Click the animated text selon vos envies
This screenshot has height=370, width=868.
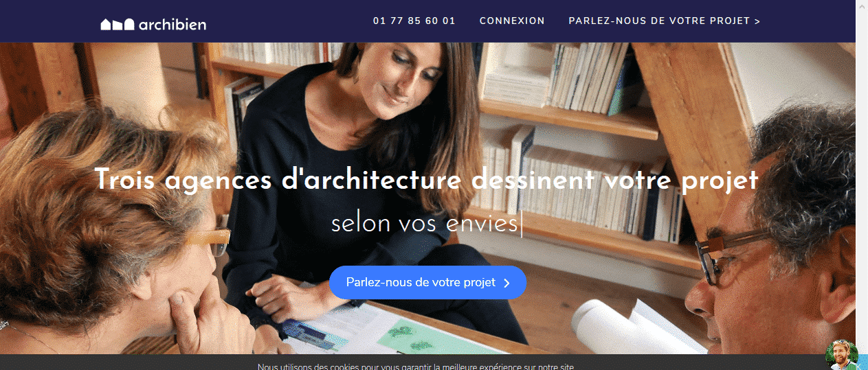coord(424,224)
